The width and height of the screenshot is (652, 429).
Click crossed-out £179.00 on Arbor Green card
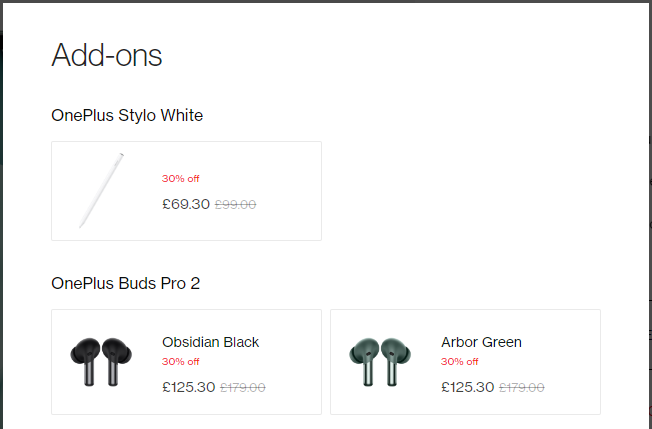coord(522,388)
